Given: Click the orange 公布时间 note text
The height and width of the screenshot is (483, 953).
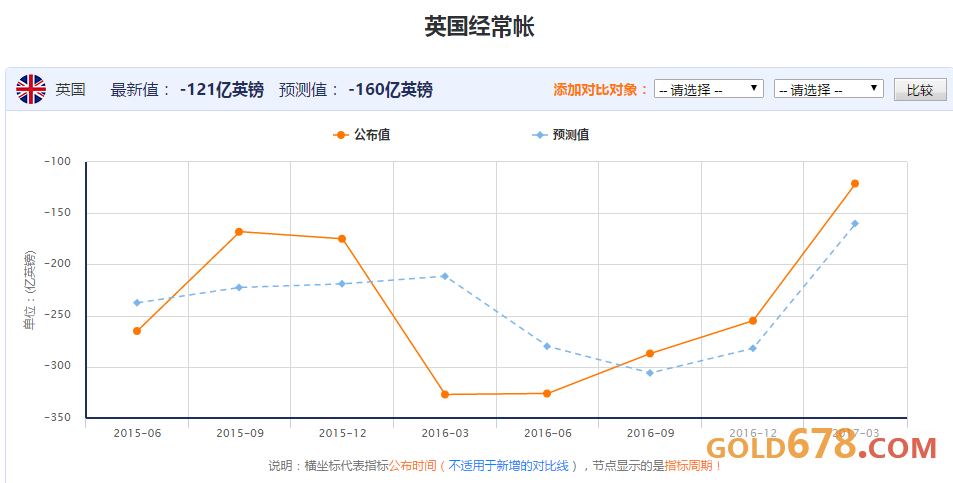Looking at the screenshot, I should [412, 466].
